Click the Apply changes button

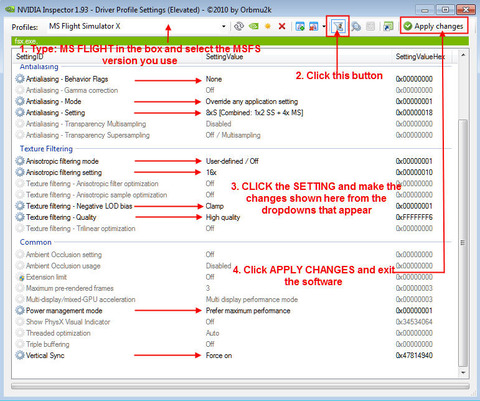(x=434, y=26)
